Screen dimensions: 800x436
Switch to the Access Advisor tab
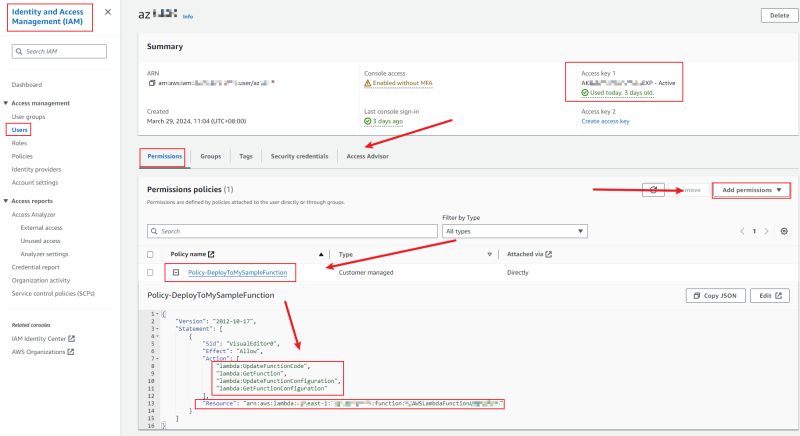367,157
